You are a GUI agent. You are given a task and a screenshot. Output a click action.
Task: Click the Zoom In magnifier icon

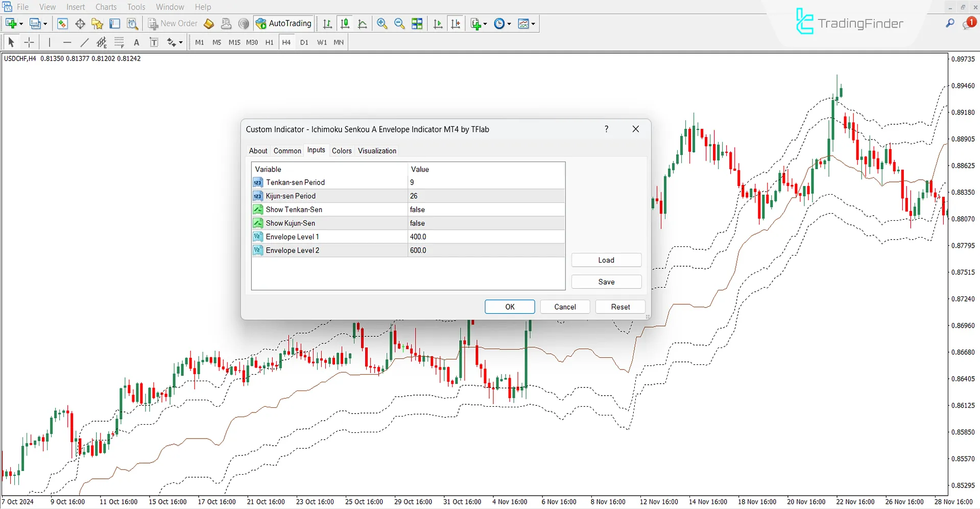382,24
